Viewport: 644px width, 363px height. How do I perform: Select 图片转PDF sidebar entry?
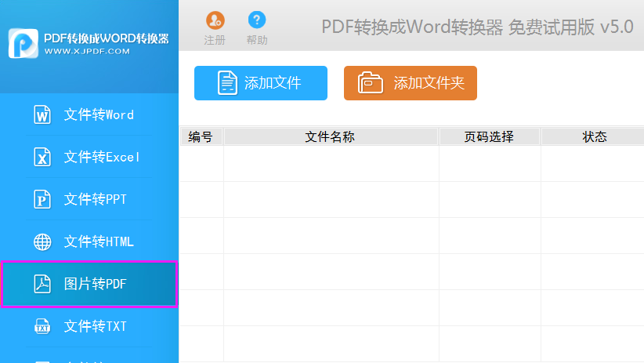tap(89, 284)
